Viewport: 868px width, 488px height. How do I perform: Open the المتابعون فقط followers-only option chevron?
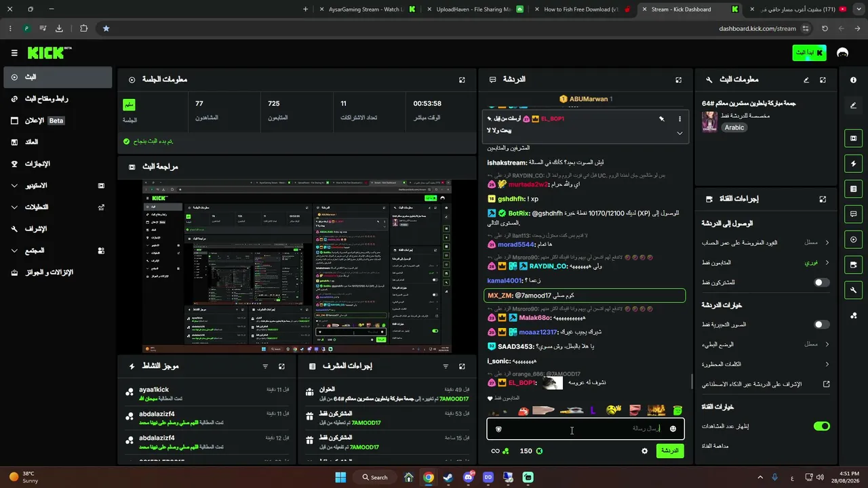(827, 262)
